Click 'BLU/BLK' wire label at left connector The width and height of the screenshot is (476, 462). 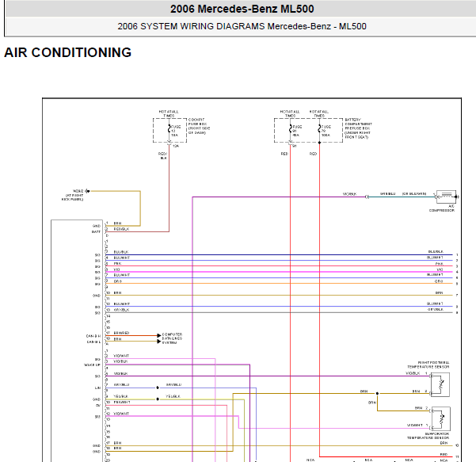[121, 252]
